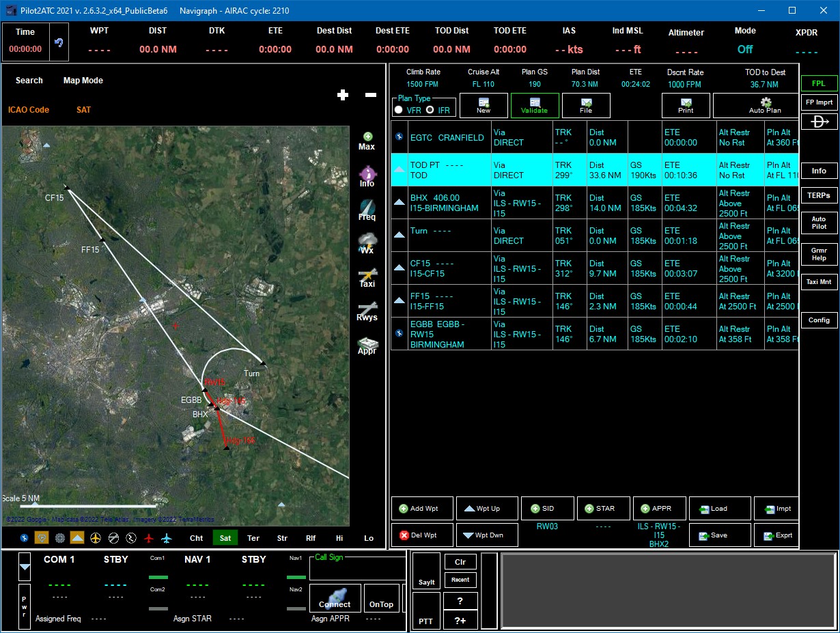The height and width of the screenshot is (633, 840).
Task: Click the blue undo arrow beside Time
Action: pos(59,42)
